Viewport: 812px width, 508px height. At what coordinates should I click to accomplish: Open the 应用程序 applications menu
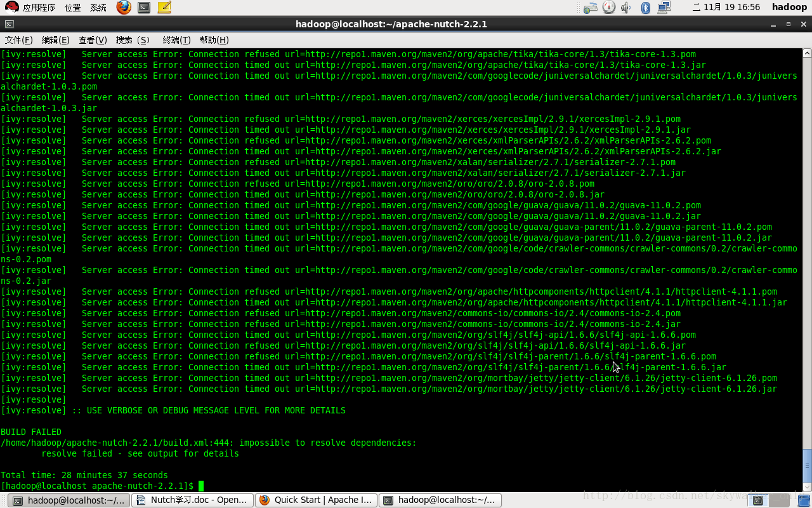pos(39,8)
